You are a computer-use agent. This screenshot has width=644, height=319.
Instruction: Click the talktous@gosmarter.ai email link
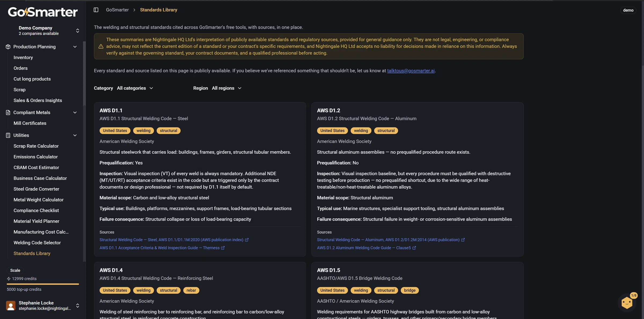point(411,71)
